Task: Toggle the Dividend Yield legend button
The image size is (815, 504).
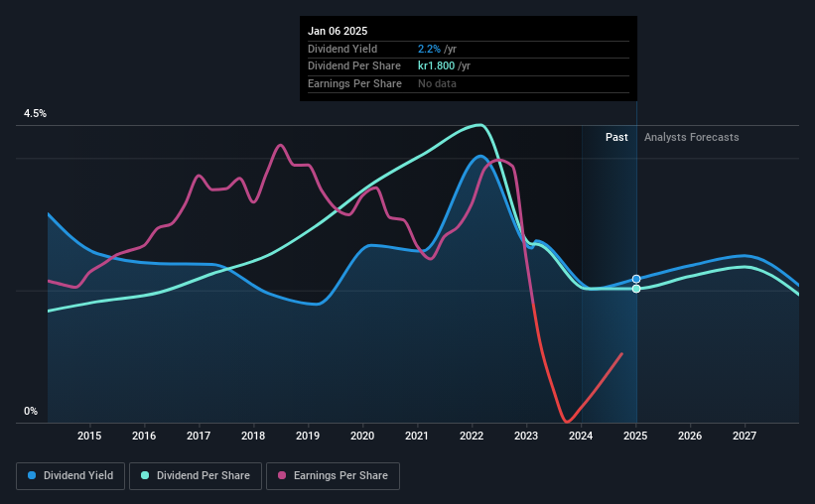Action: (x=70, y=476)
